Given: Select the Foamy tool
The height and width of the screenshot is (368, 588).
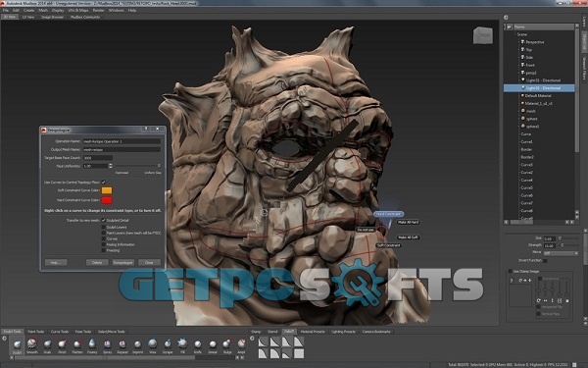Looking at the screenshot, I should pyautogui.click(x=92, y=344).
